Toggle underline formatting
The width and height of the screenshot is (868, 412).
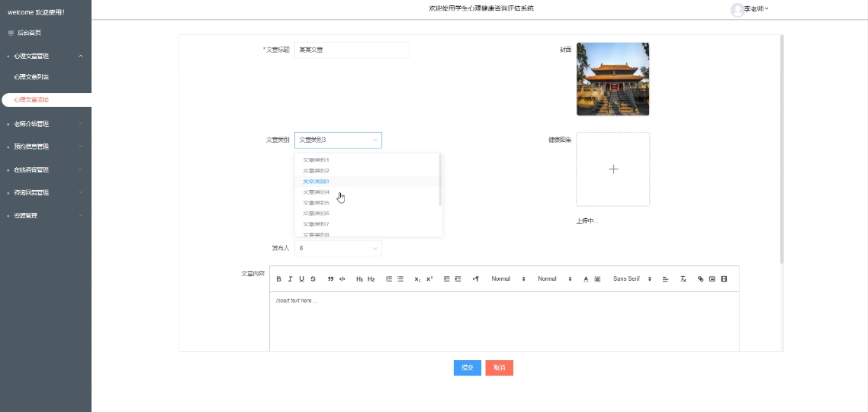point(302,279)
